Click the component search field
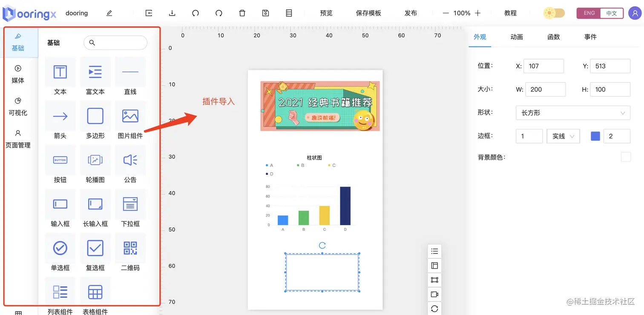Image resolution: width=644 pixels, height=315 pixels. (x=115, y=43)
